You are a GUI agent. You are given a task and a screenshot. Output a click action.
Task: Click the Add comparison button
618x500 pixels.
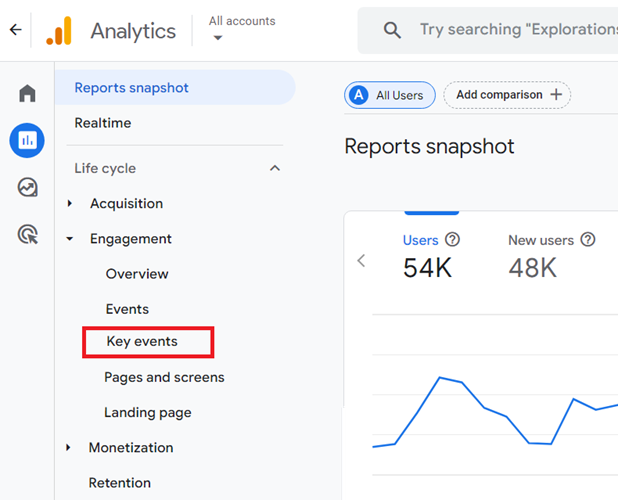[507, 95]
